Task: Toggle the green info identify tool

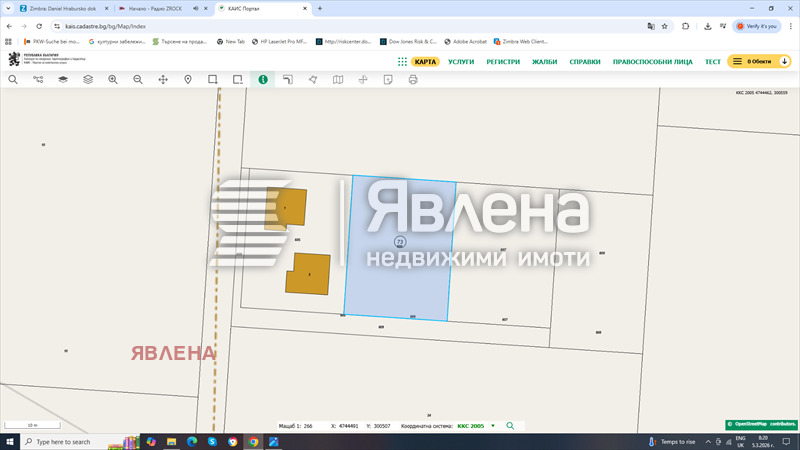Action: [x=263, y=79]
